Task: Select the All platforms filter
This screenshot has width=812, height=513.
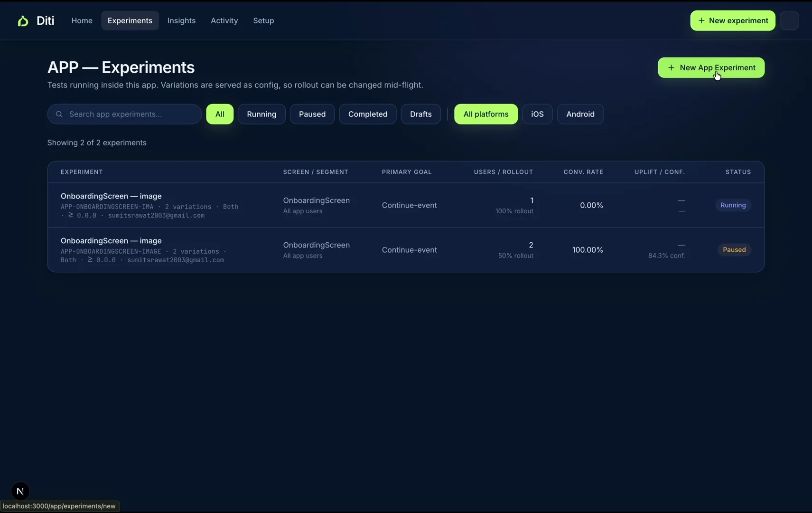Action: 486,114
